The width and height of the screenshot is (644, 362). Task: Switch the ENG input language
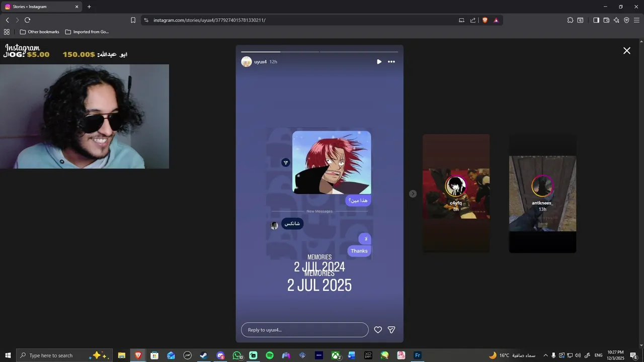598,355
